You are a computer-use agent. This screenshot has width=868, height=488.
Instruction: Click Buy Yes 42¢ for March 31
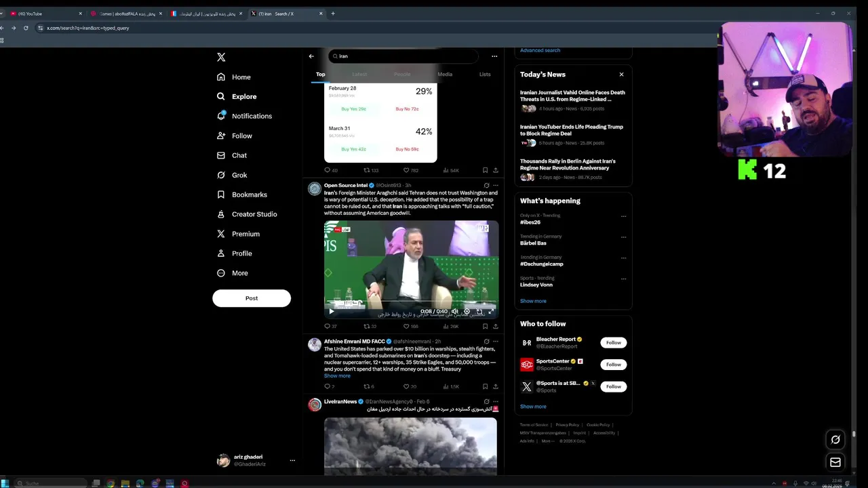[x=353, y=149]
